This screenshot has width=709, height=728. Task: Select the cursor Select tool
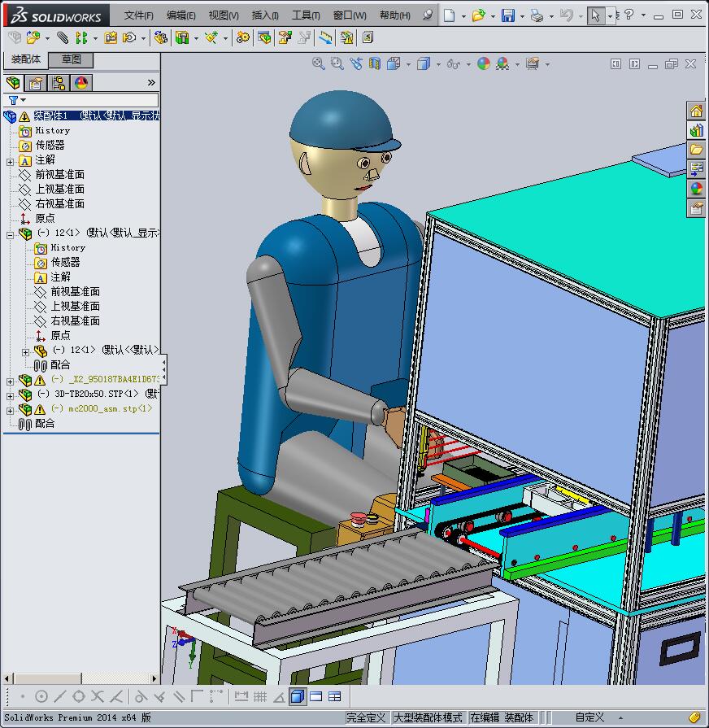[596, 15]
